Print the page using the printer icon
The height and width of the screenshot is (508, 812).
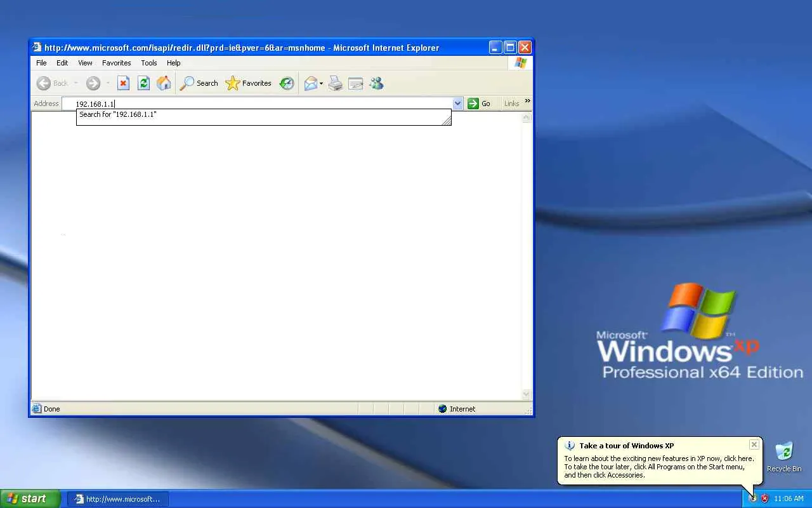click(336, 83)
